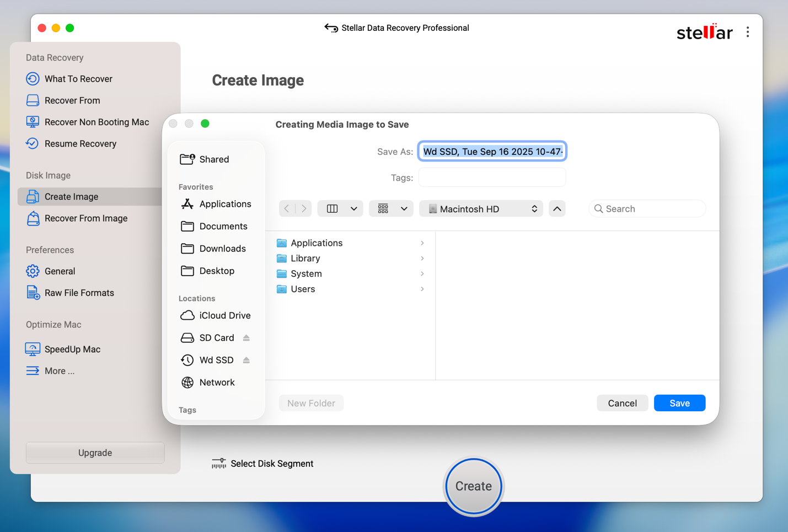
Task: Cancel the save dialog
Action: point(622,403)
